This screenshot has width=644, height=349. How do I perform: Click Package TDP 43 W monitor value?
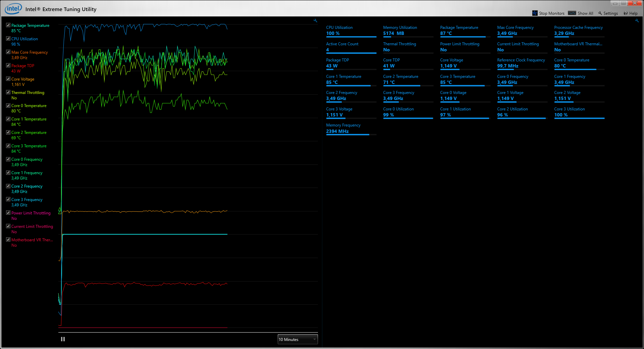(332, 66)
